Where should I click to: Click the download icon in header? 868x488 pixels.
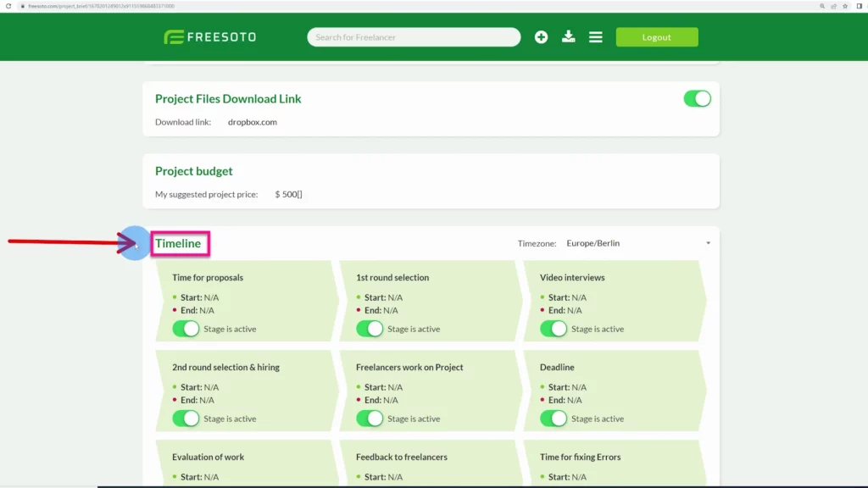tap(568, 37)
